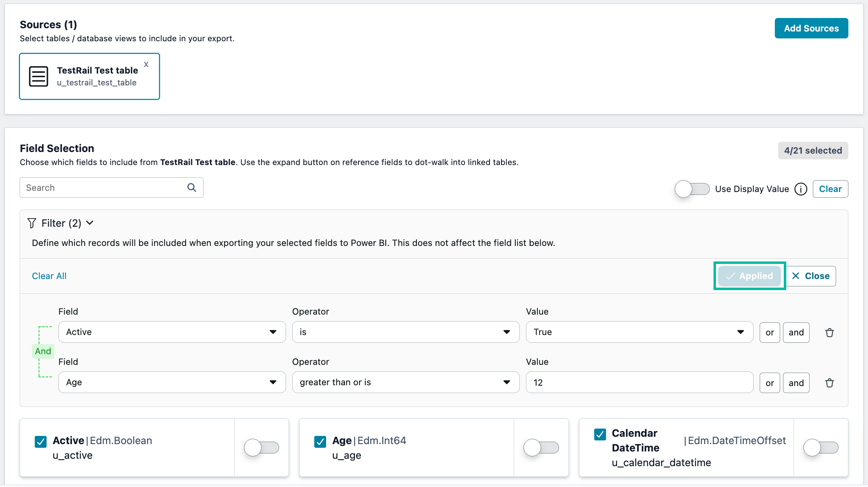Toggle Use Display Value switch
The height and width of the screenshot is (487, 868).
[692, 189]
